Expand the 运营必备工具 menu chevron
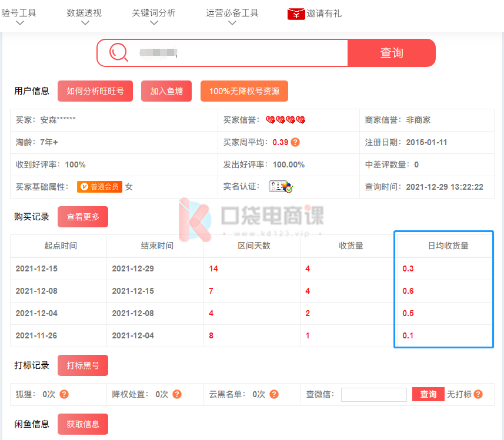 click(x=232, y=23)
